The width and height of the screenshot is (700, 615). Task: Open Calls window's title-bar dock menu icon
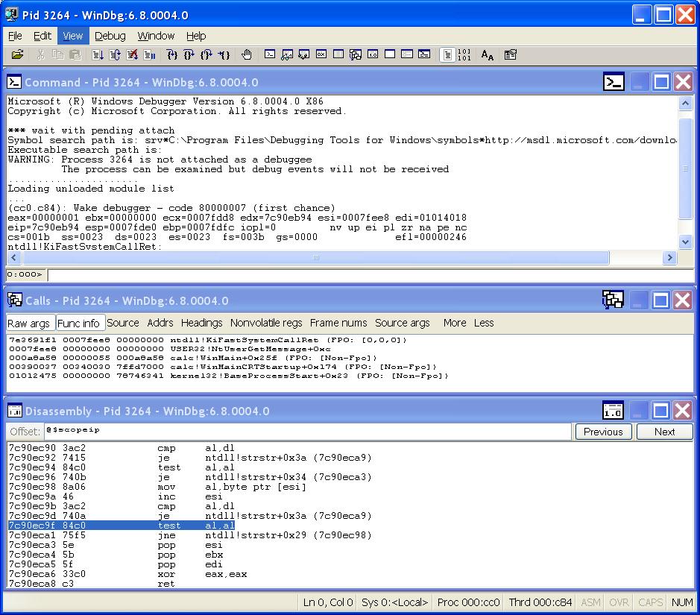pos(613,300)
